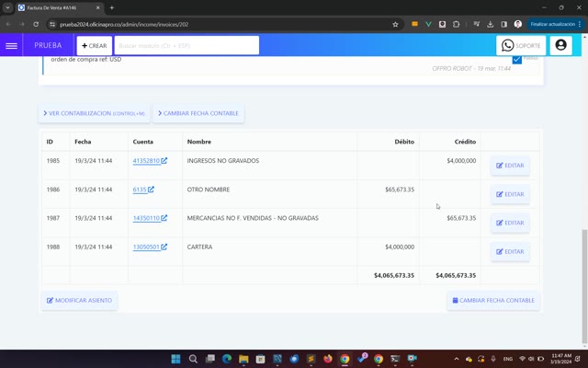The image size is (588, 368).
Task: Open Chrome downloads icon
Action: tap(490, 24)
